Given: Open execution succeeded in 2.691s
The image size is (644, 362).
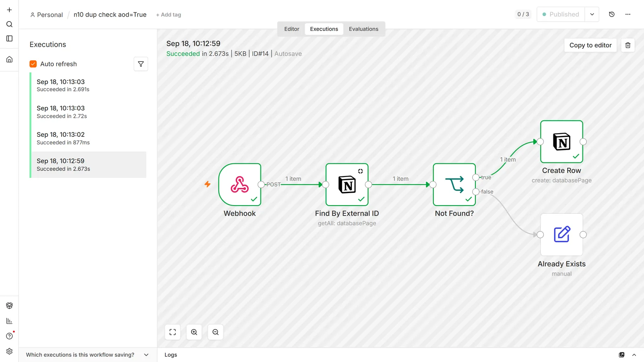Looking at the screenshot, I should (x=89, y=85).
